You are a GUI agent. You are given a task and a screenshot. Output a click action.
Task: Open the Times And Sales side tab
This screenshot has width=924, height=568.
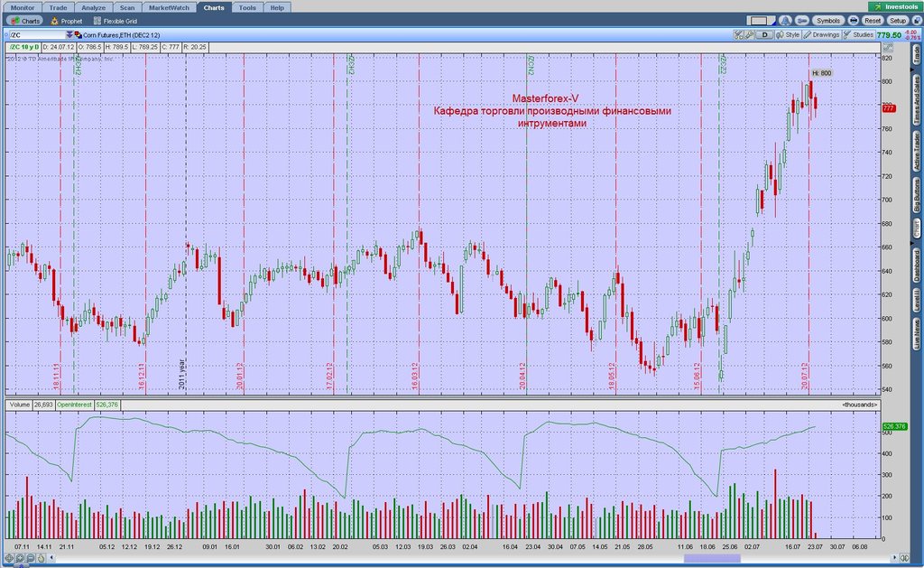pos(917,99)
